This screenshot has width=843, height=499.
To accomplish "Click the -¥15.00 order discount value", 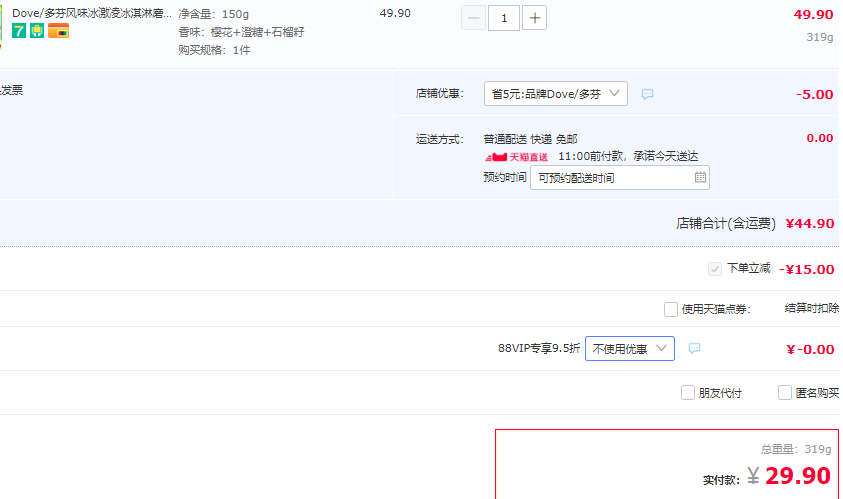I will 807,269.
